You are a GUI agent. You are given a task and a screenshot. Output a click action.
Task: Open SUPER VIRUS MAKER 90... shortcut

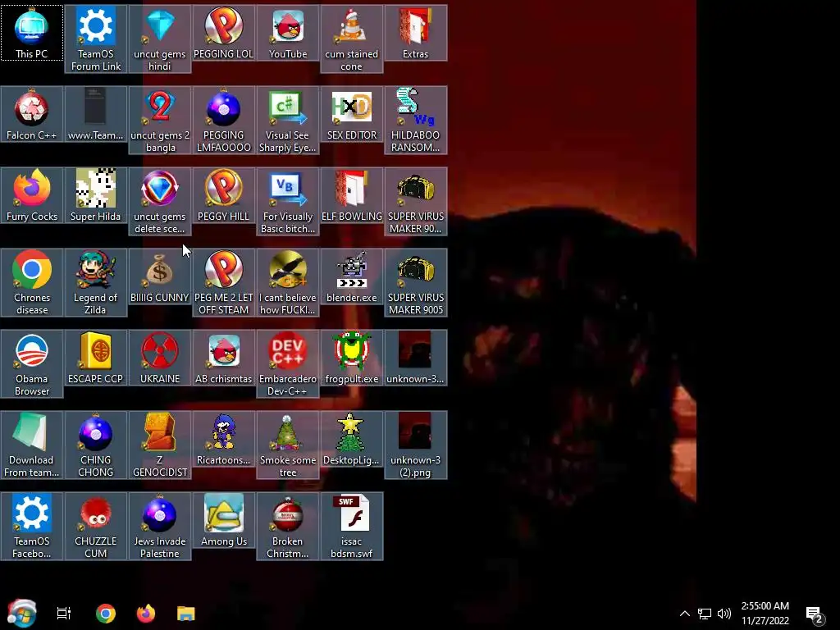point(416,202)
